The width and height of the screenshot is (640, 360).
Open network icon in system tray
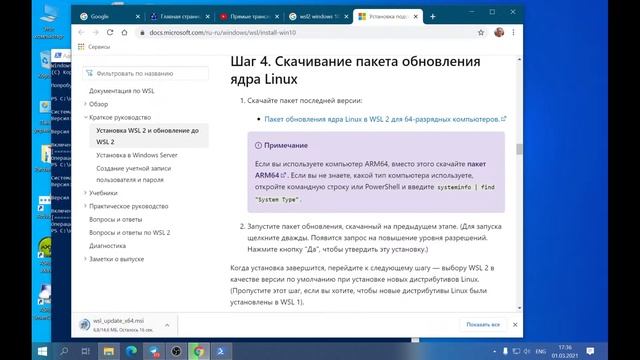(516, 351)
